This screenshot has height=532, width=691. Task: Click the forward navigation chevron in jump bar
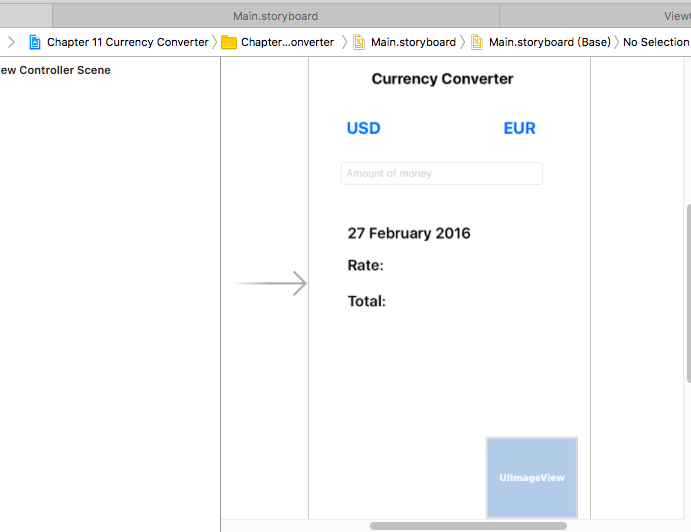point(11,42)
